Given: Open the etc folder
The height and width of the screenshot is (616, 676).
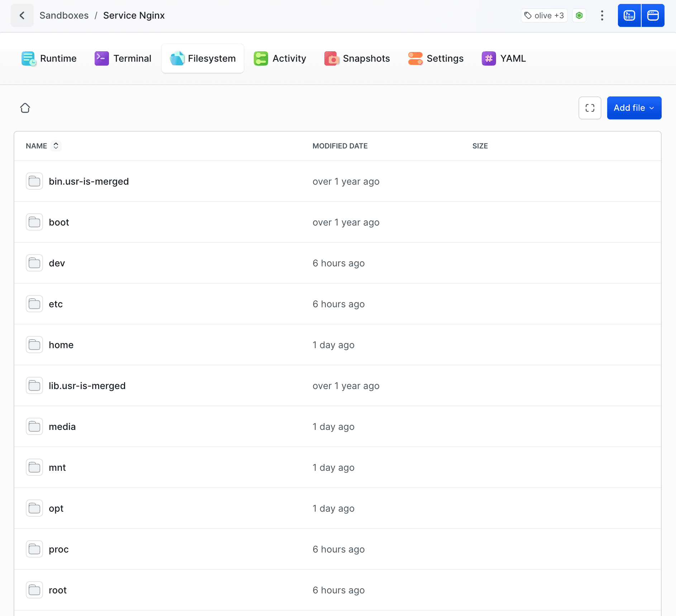Looking at the screenshot, I should (56, 304).
